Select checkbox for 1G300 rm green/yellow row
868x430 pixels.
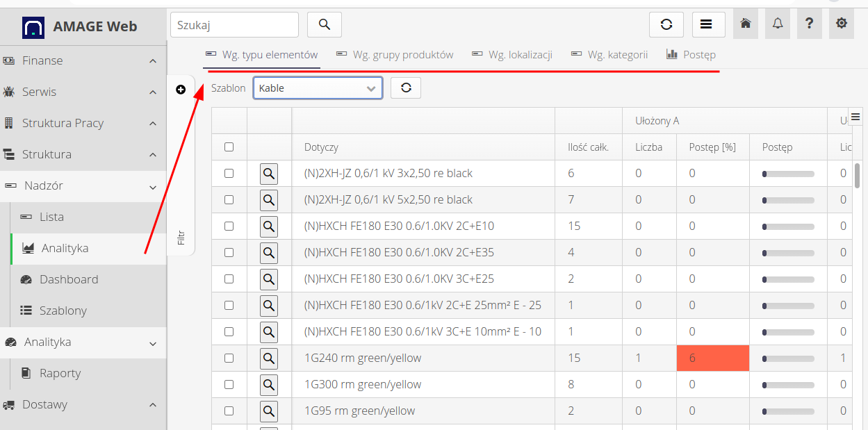[229, 385]
